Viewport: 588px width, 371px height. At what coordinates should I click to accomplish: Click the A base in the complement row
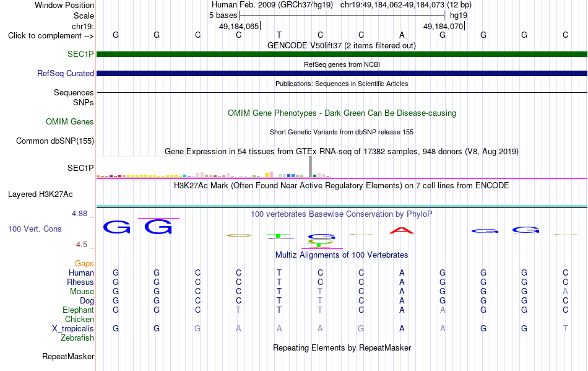coord(402,35)
